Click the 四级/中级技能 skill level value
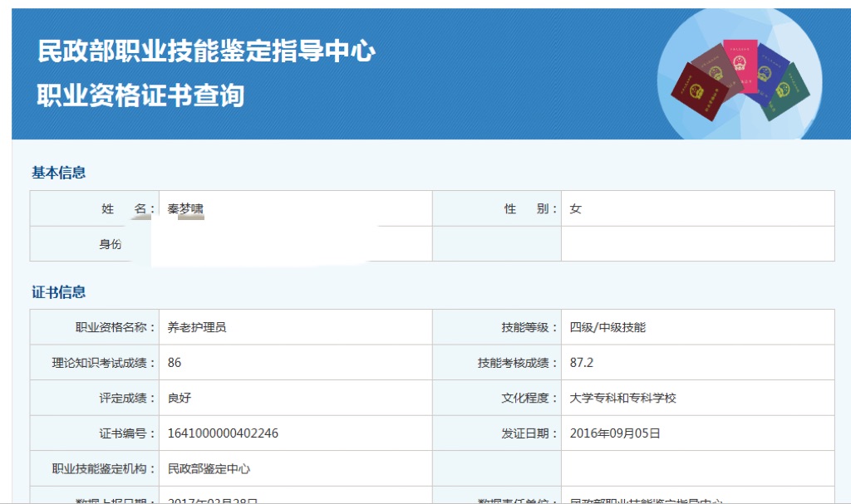This screenshot has width=851, height=504. point(608,327)
